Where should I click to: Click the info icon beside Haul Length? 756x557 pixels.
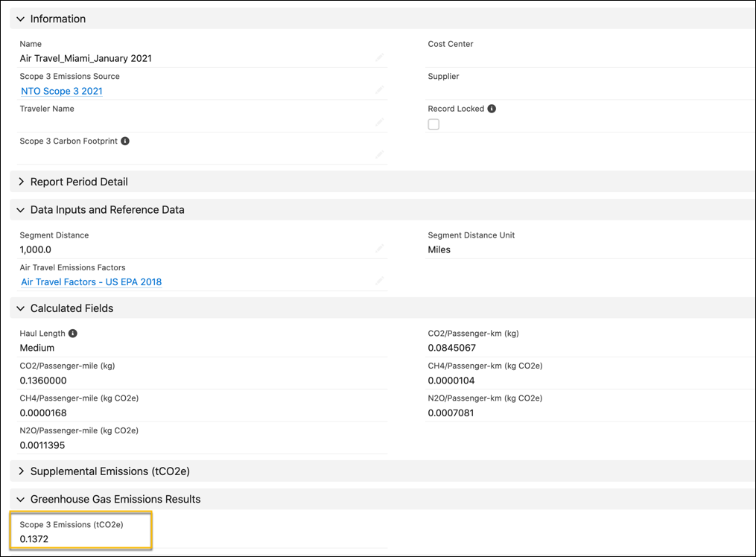point(73,333)
